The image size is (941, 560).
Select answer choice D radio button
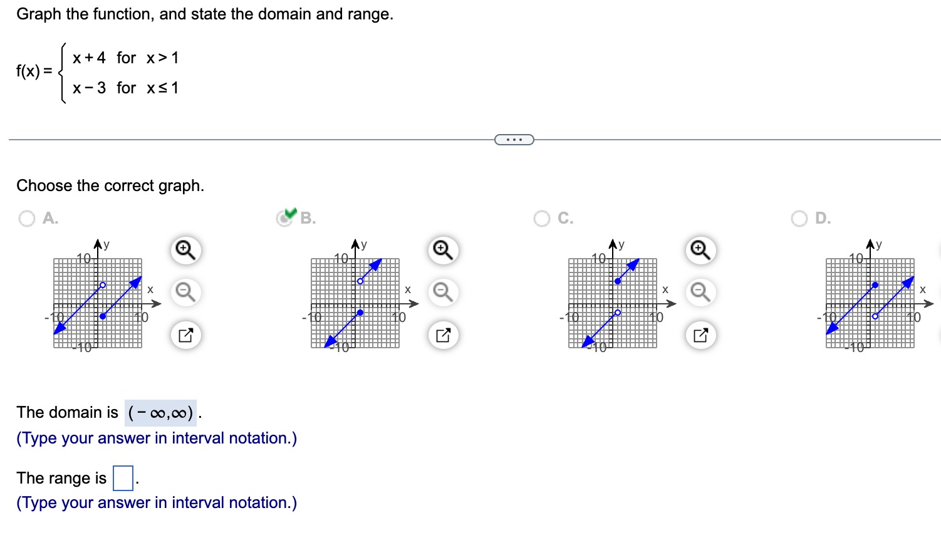click(799, 218)
